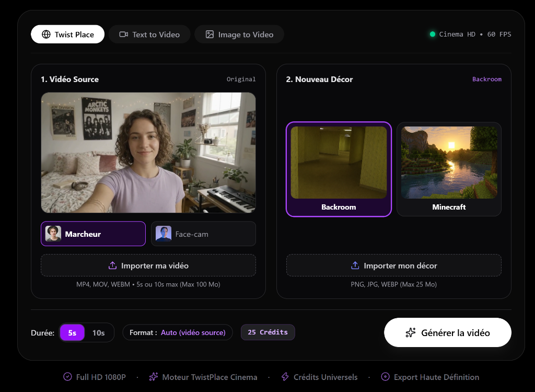
Task: Select the Minecraft decor thumbnail
Action: pyautogui.click(x=449, y=169)
